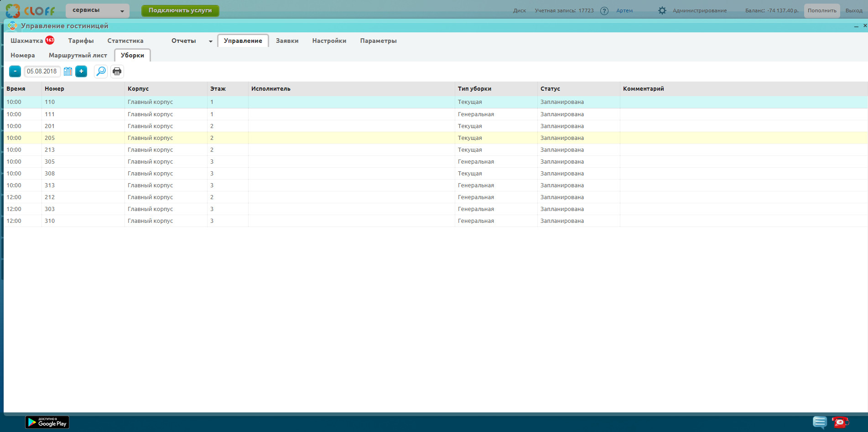
Task: Open the Маршрутный лист subtab
Action: coord(78,55)
